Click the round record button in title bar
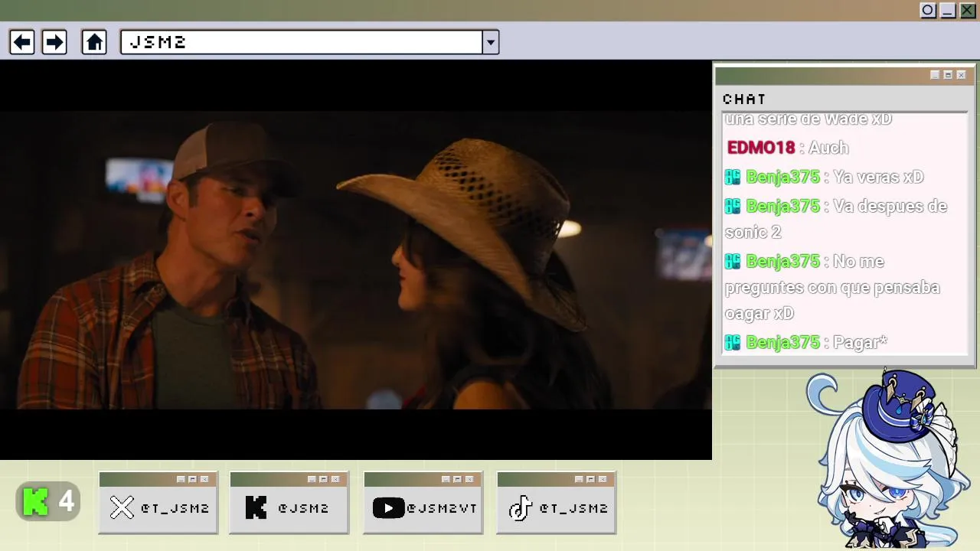The image size is (980, 551). (928, 11)
